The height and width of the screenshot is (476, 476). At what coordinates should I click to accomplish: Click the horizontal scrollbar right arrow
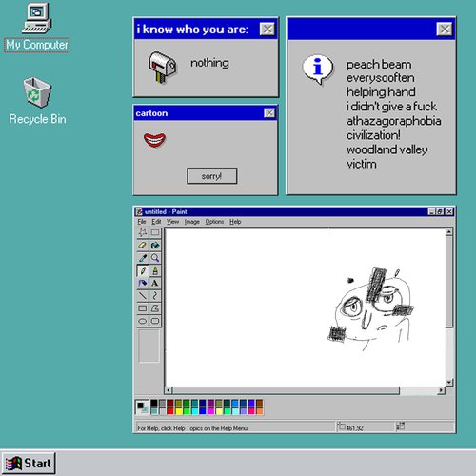click(441, 390)
